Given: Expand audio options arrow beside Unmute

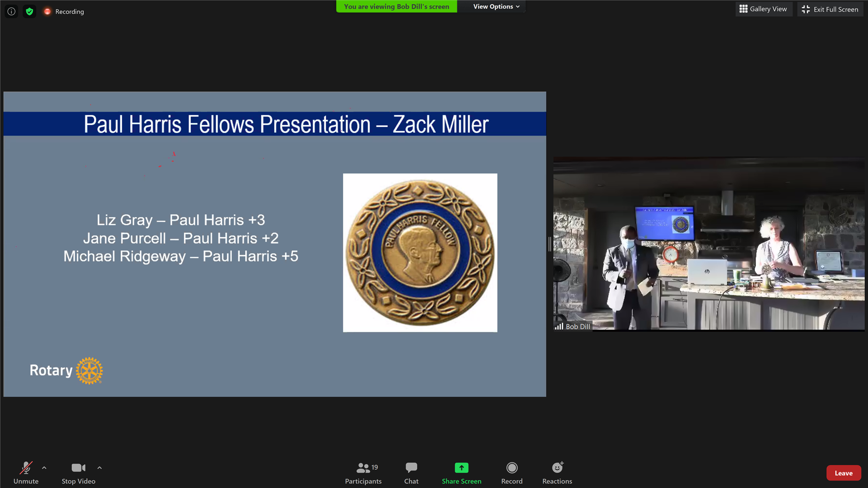Looking at the screenshot, I should point(44,468).
